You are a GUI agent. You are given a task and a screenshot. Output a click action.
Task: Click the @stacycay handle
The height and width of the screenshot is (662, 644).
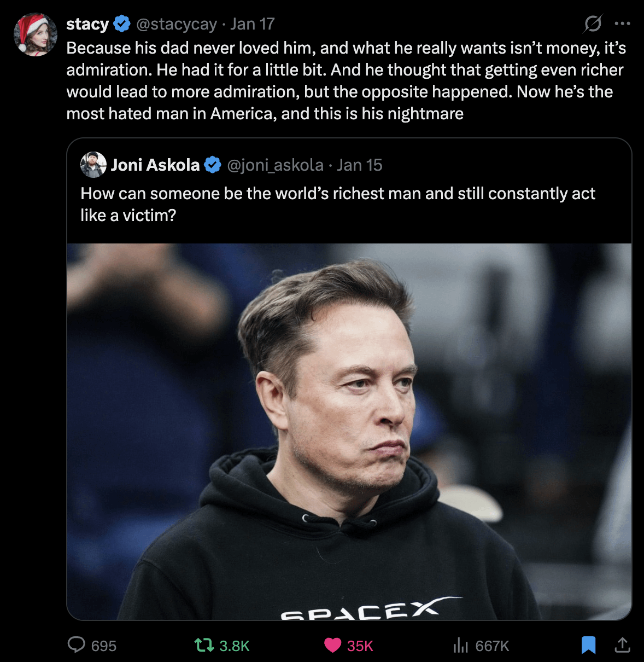[x=176, y=24]
